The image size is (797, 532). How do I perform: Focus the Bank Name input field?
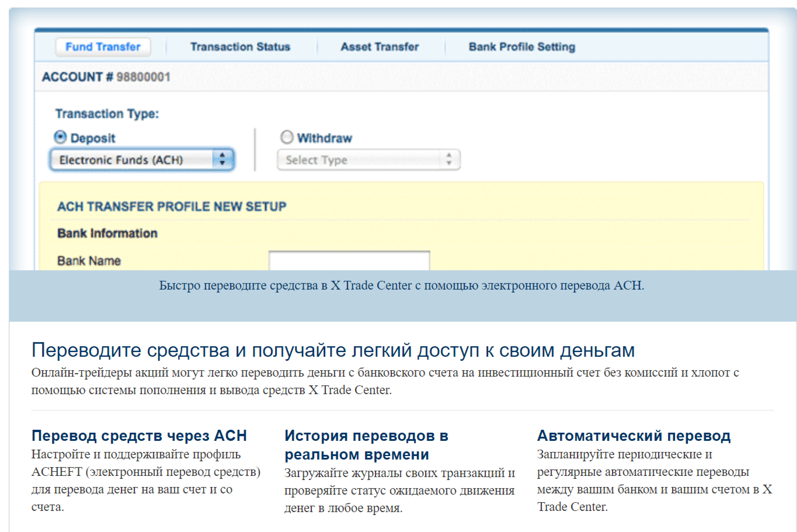349,260
